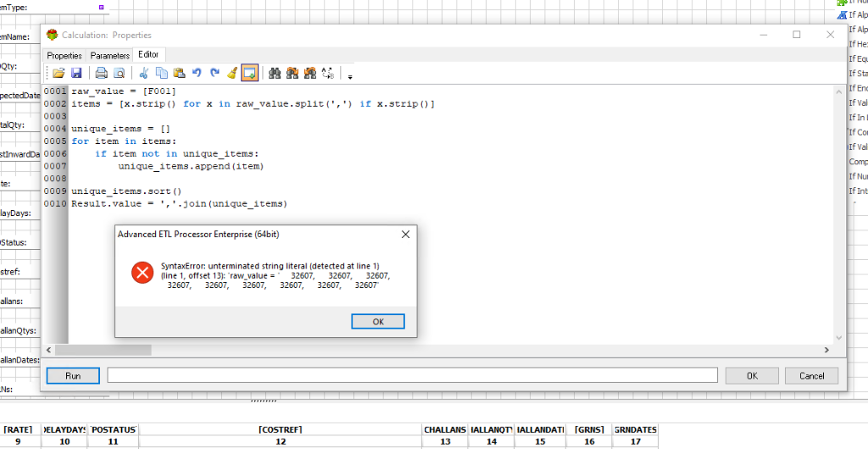Image resolution: width=868 pixels, height=449 pixels.
Task: Click column number 9 cell
Action: tap(19, 442)
